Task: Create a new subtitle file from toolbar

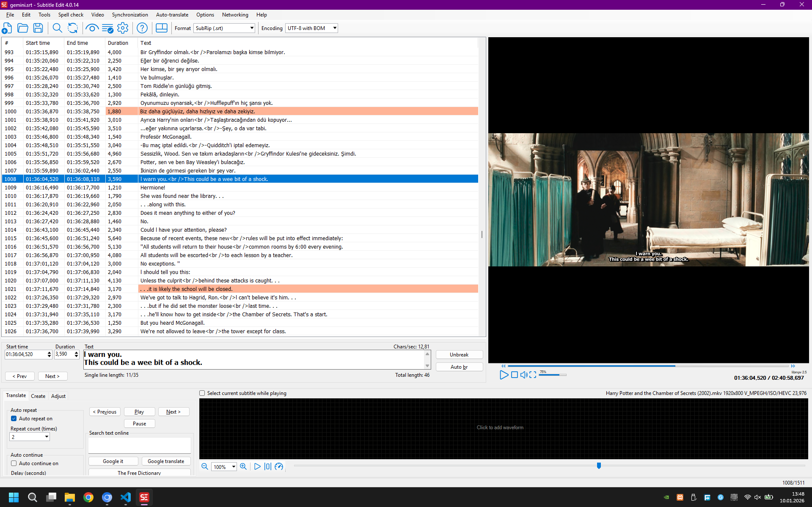Action: [x=7, y=28]
